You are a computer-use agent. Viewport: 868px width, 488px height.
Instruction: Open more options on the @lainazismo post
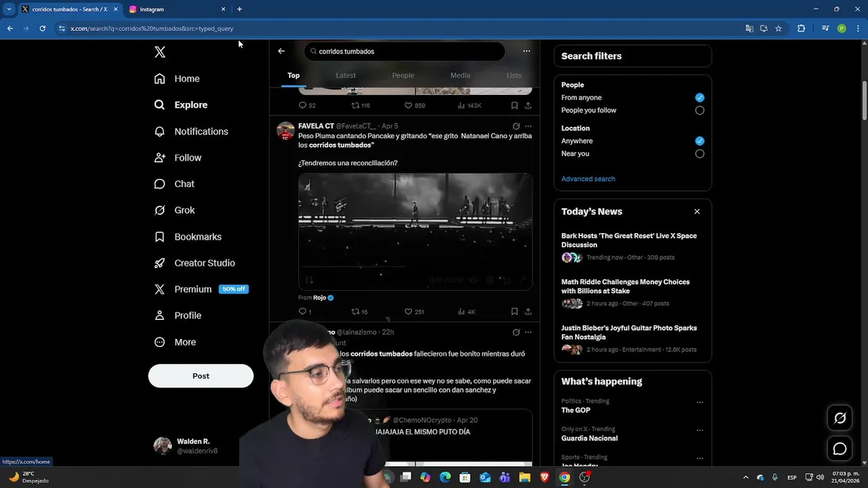click(x=528, y=332)
